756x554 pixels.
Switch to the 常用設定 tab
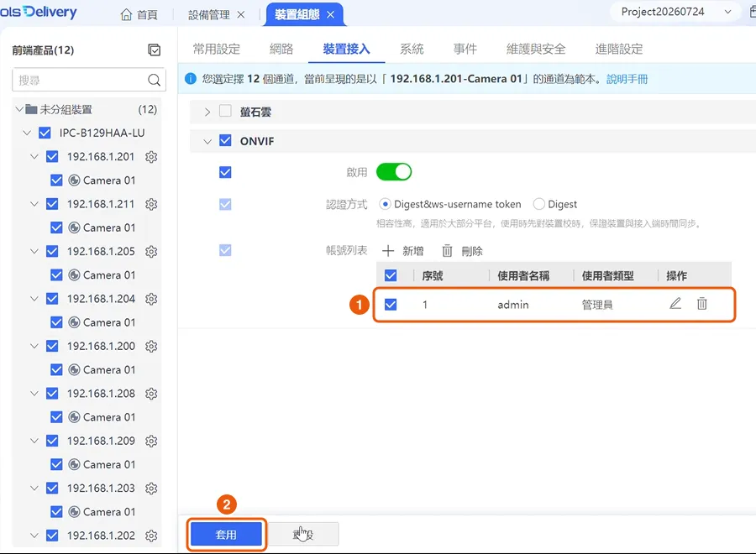[x=217, y=50]
